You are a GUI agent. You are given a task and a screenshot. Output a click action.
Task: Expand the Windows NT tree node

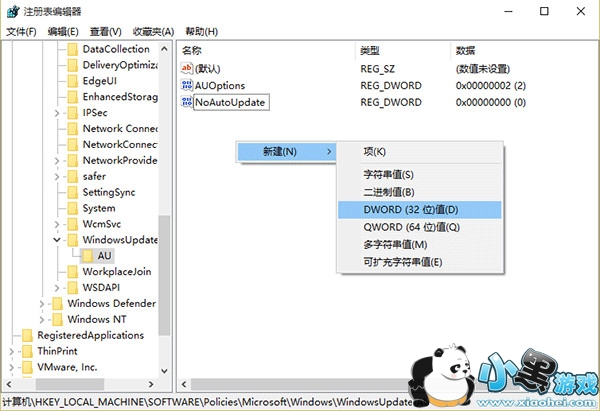42,320
